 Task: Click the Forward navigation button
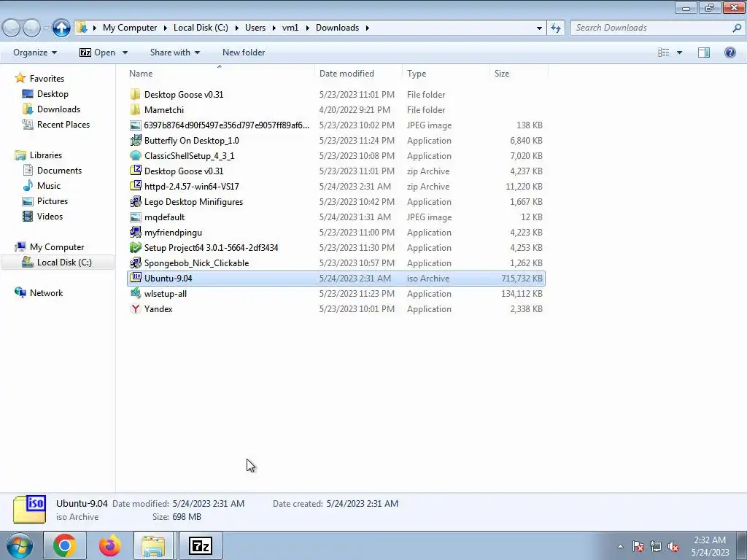point(31,28)
